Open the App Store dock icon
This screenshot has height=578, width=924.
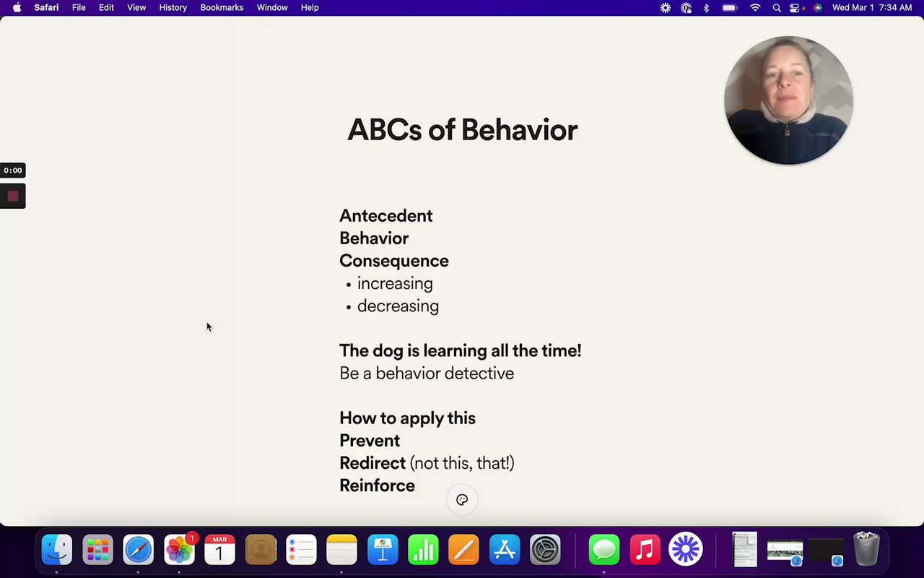(505, 550)
